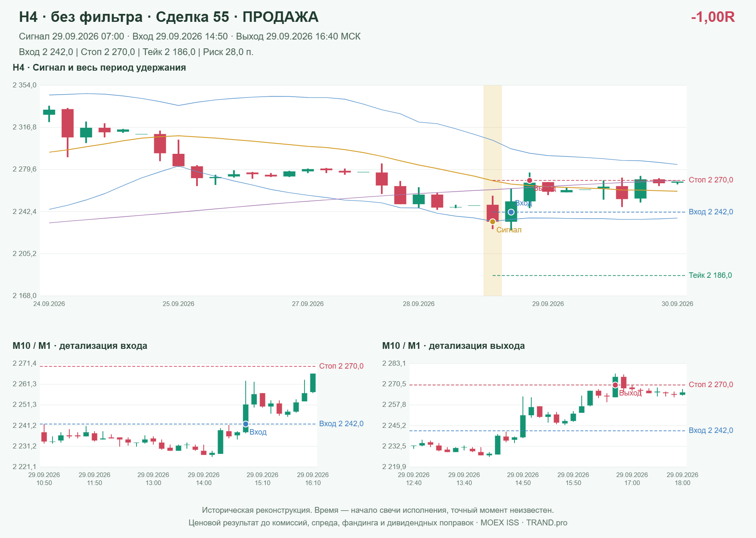Click the 25.09.2026 date on H4 axis
This screenshot has height=538, width=756.
(178, 304)
